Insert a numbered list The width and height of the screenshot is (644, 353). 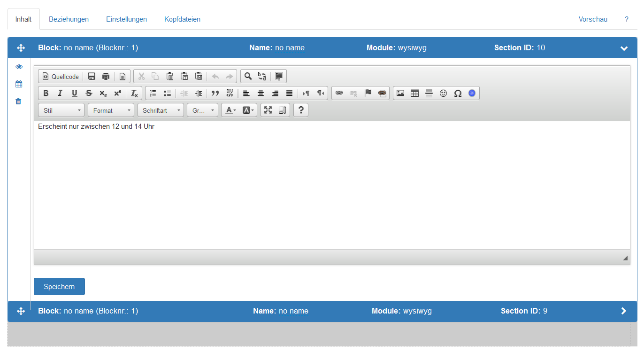point(153,93)
